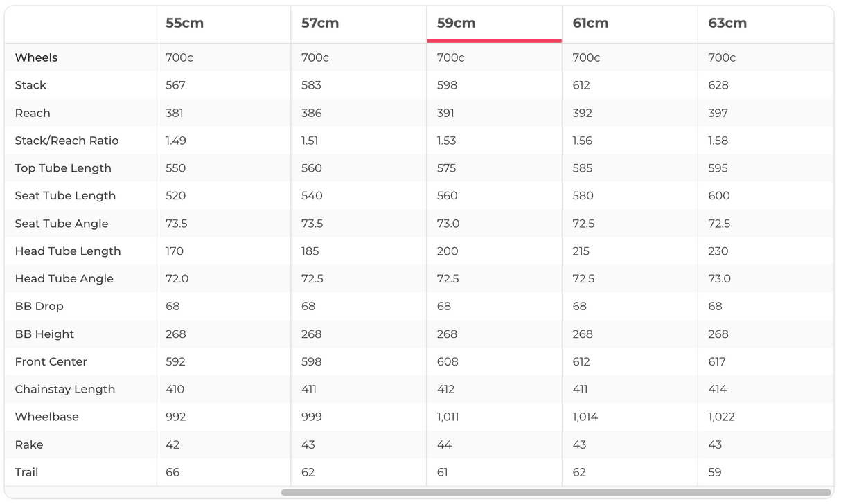This screenshot has height=504, width=841.
Task: Click the 1.58 stack/reach ratio value
Action: [x=718, y=141]
